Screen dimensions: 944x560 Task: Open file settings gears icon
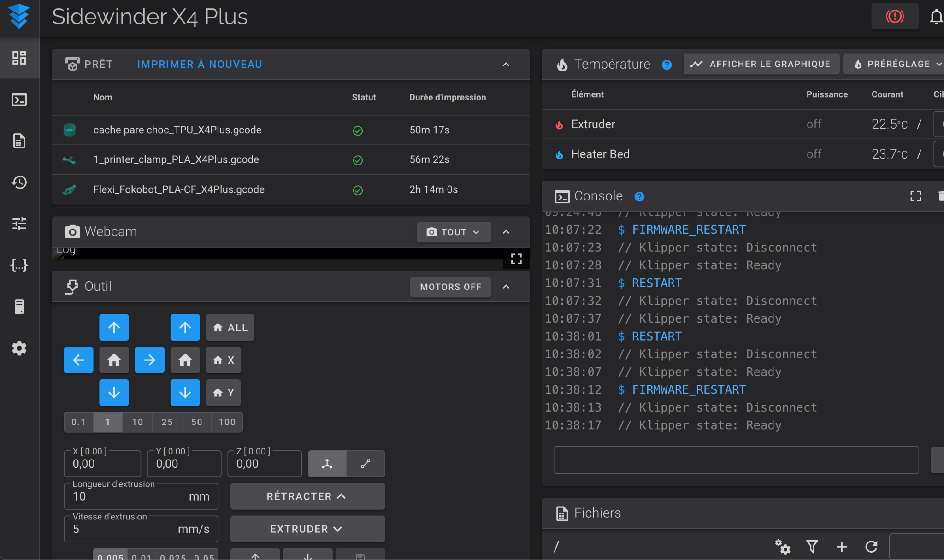782,547
